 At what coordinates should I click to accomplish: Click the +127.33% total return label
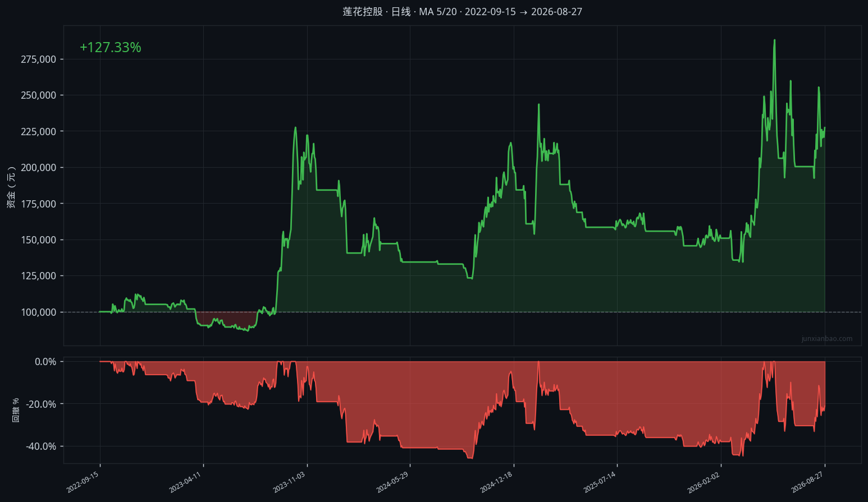point(110,48)
